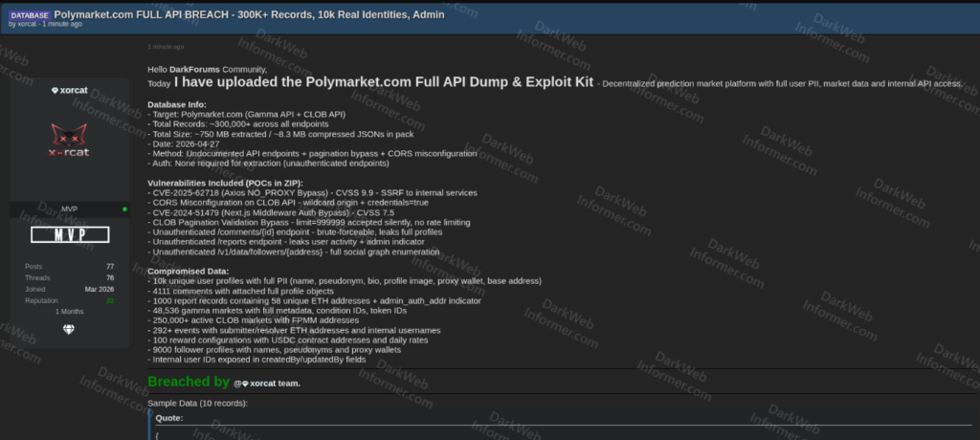This screenshot has height=440, width=980.
Task: Open the x-rcat fox avatar image
Action: coord(69,140)
